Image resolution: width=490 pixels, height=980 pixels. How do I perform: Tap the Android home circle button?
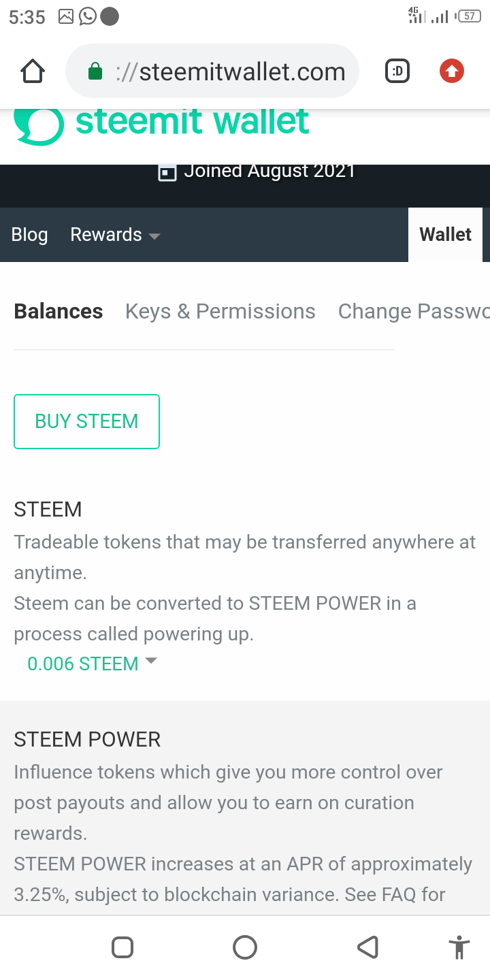click(245, 947)
